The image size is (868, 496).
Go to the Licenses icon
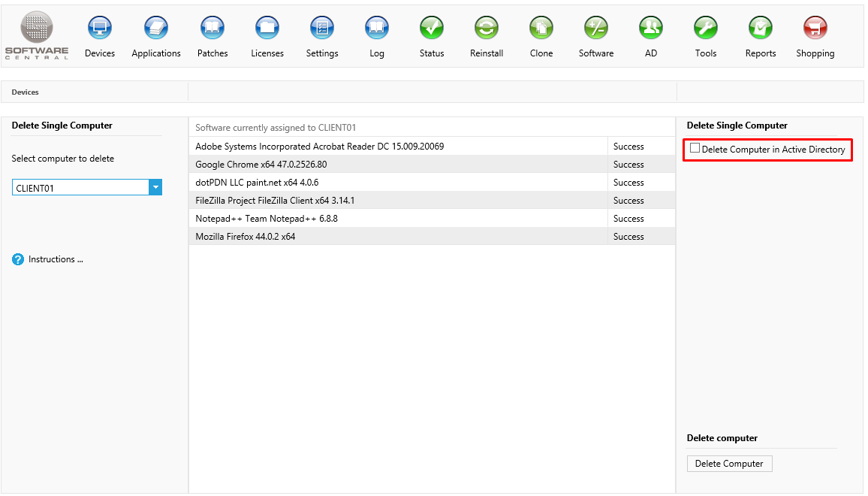coord(267,29)
